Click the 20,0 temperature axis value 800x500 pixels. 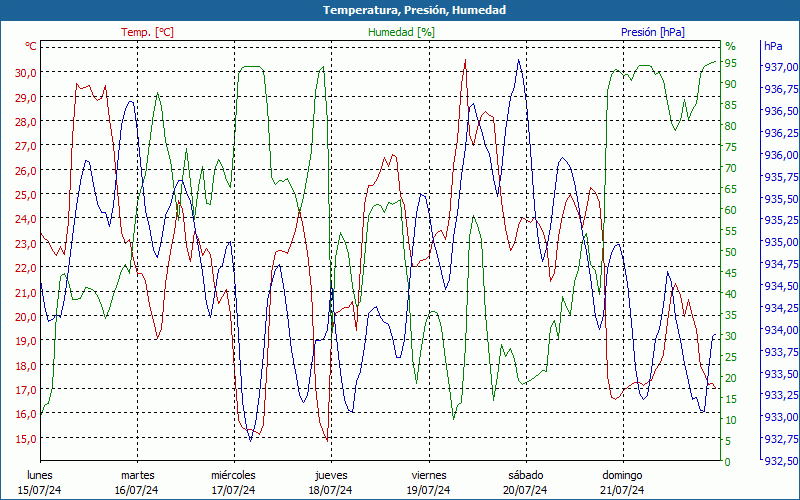coord(26,316)
